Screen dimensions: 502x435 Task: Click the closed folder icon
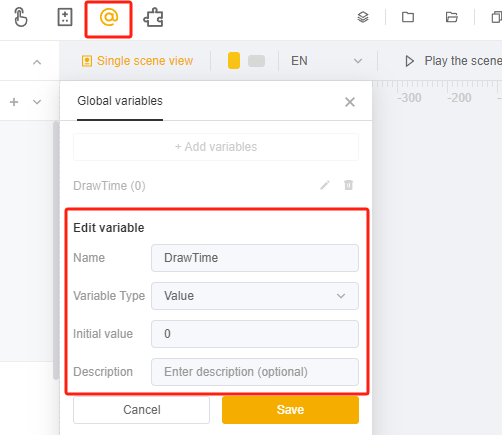408,17
